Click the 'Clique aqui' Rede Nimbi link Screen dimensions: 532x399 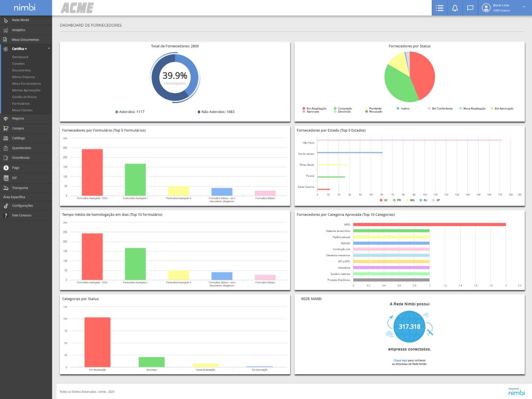coord(400,360)
